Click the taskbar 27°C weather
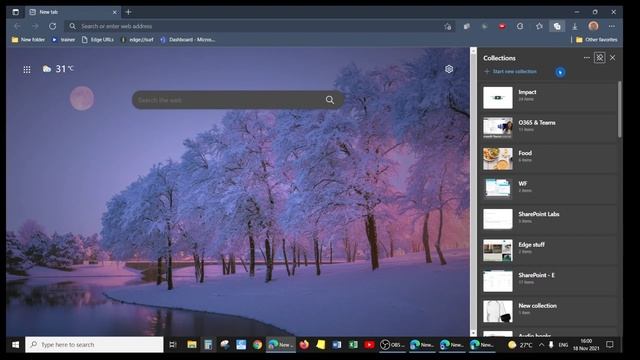The image size is (640, 360). pyautogui.click(x=520, y=345)
